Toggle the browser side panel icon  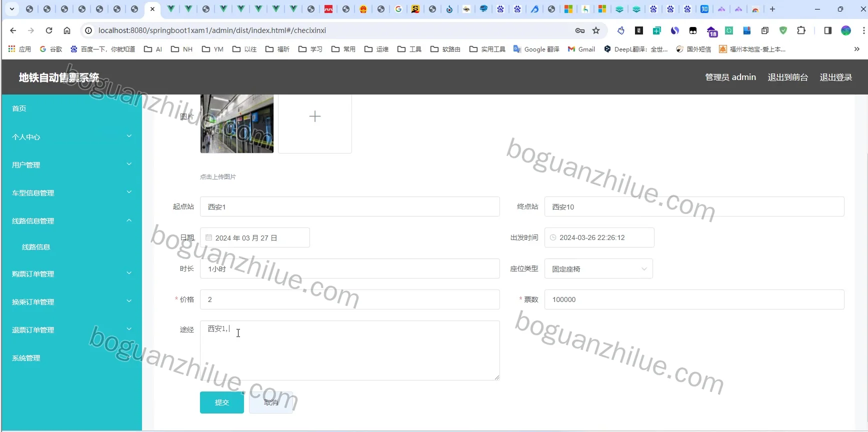point(827,30)
